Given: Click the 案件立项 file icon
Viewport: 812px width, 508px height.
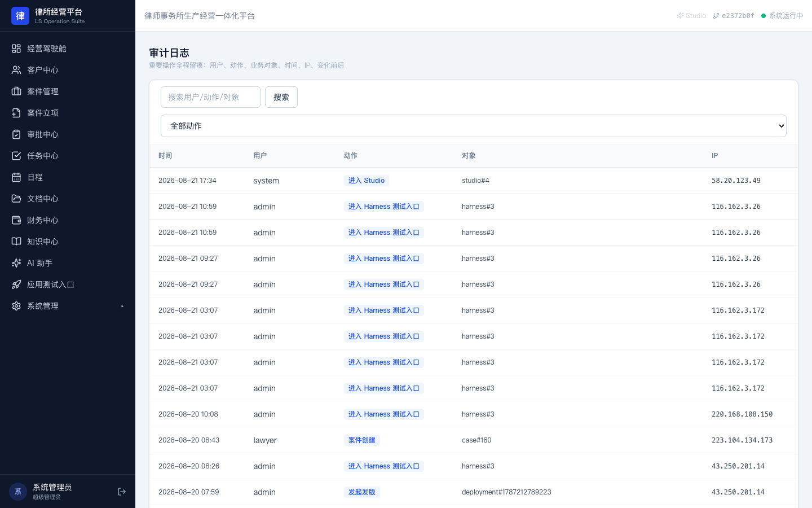Looking at the screenshot, I should (16, 113).
